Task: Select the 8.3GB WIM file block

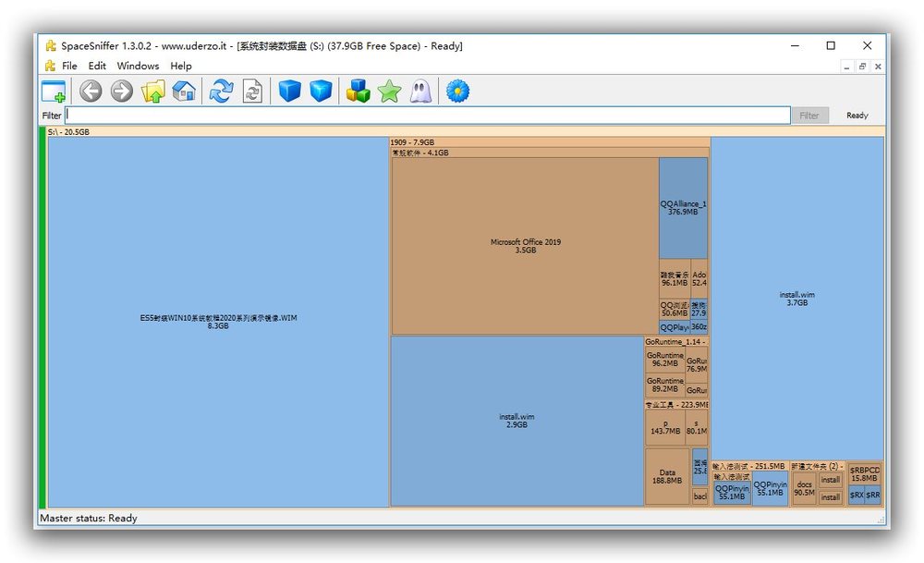Action: tap(218, 322)
